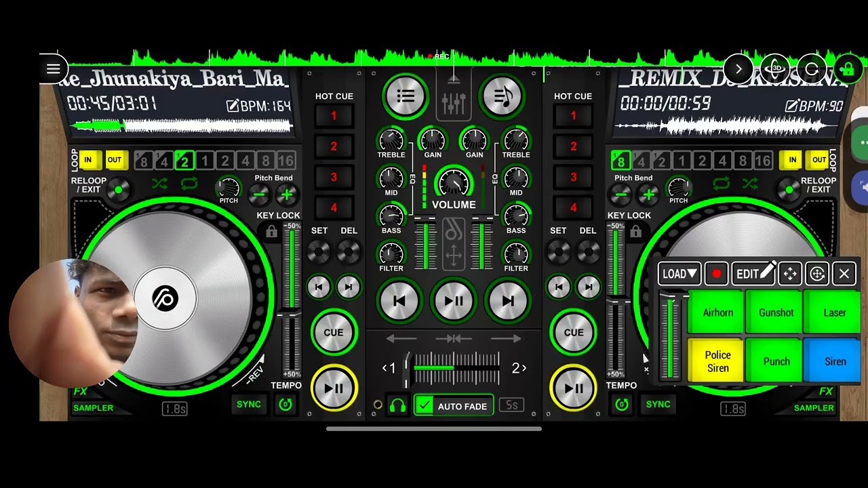Click the center play/pause button in mixer
Screen dimensions: 868x488
454,301
